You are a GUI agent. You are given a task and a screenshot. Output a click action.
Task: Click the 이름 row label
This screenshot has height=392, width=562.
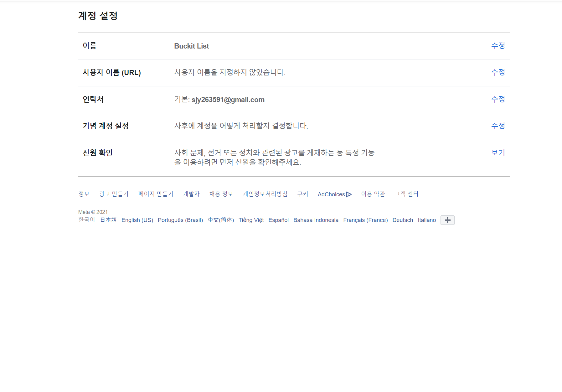pyautogui.click(x=90, y=46)
